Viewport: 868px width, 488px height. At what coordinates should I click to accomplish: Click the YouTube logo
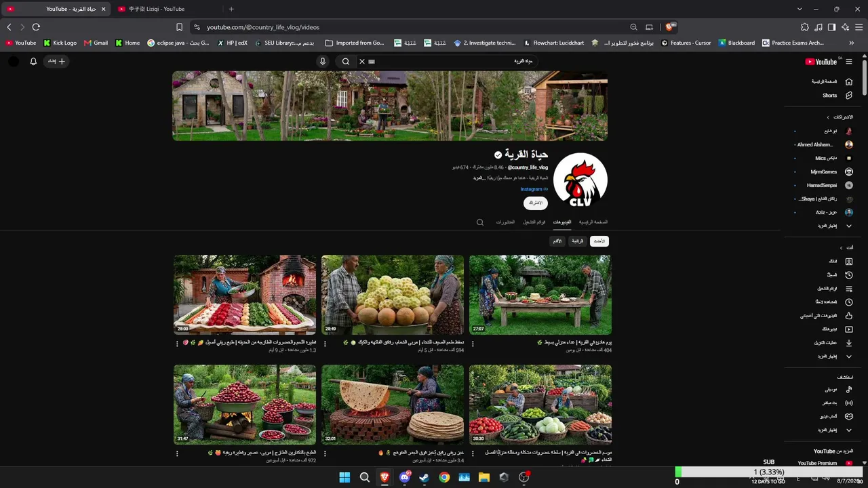point(821,62)
